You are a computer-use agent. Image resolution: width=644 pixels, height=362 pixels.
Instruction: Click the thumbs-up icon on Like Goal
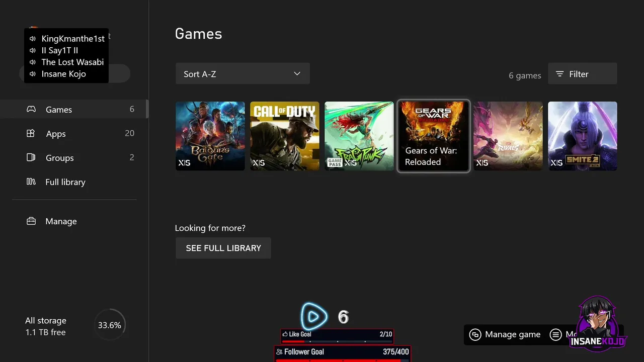click(285, 334)
